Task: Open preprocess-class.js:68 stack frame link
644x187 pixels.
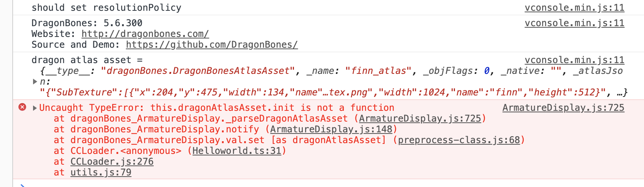Action: (x=459, y=140)
